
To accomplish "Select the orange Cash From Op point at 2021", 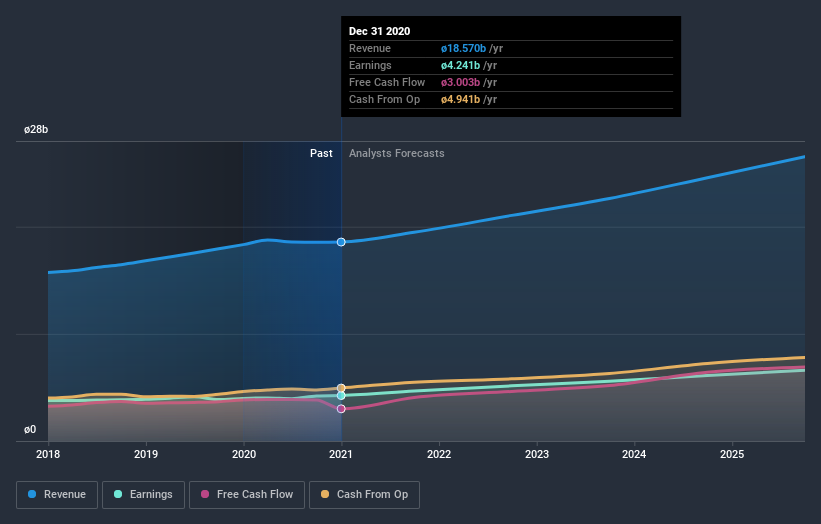I will (x=341, y=388).
